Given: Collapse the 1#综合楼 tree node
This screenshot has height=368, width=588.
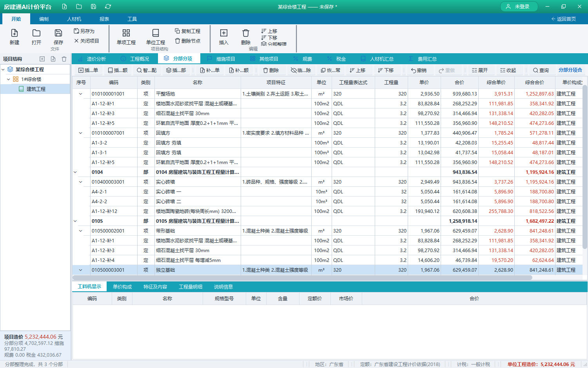Looking at the screenshot, I should coord(9,79).
